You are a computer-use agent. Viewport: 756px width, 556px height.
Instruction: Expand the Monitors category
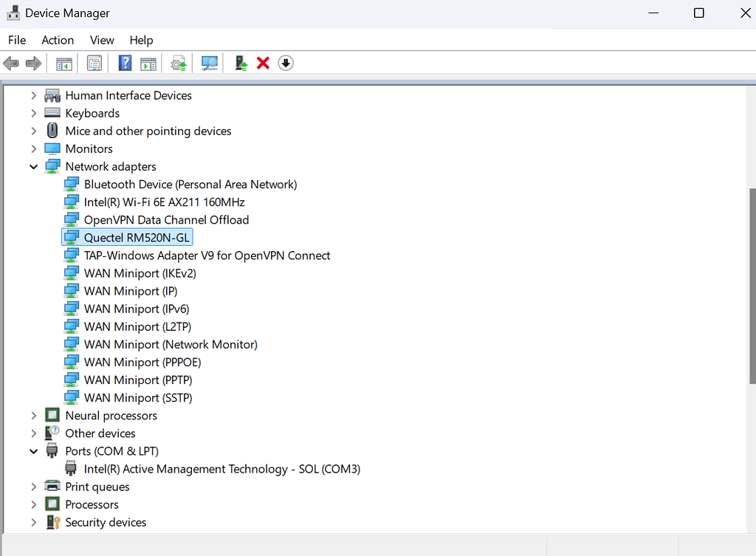[33, 148]
